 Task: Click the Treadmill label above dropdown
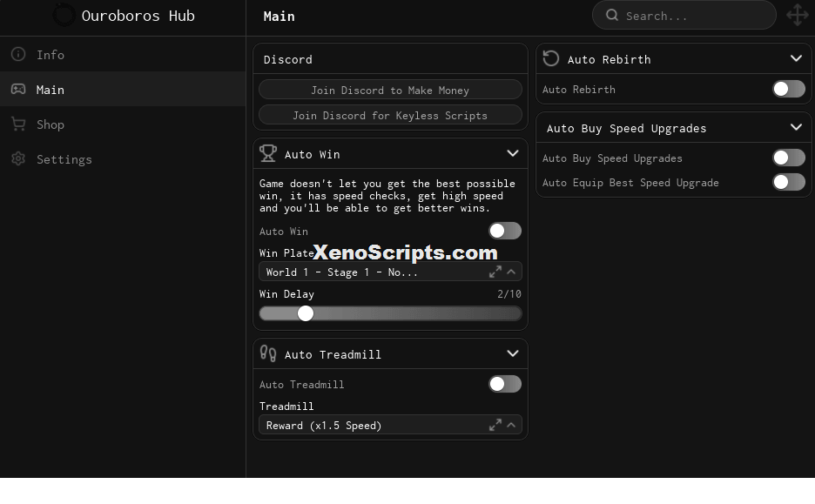coord(286,407)
